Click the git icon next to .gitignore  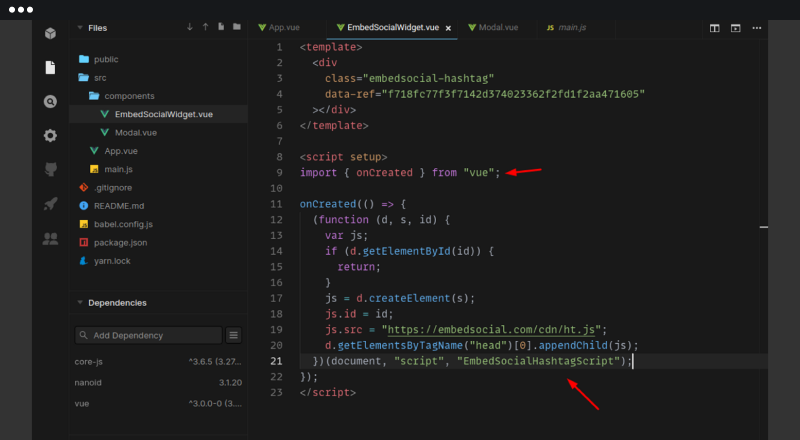tap(84, 187)
